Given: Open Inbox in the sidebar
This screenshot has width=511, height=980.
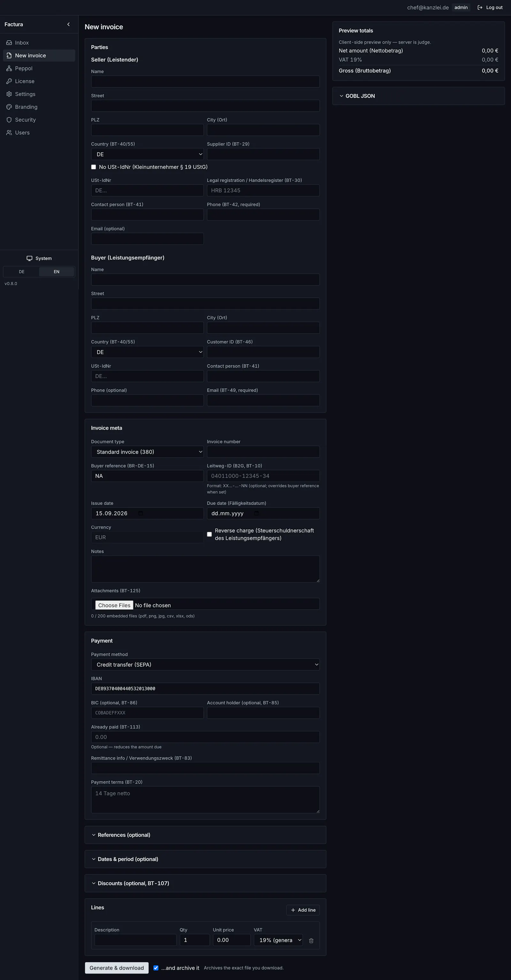Looking at the screenshot, I should pyautogui.click(x=39, y=42).
